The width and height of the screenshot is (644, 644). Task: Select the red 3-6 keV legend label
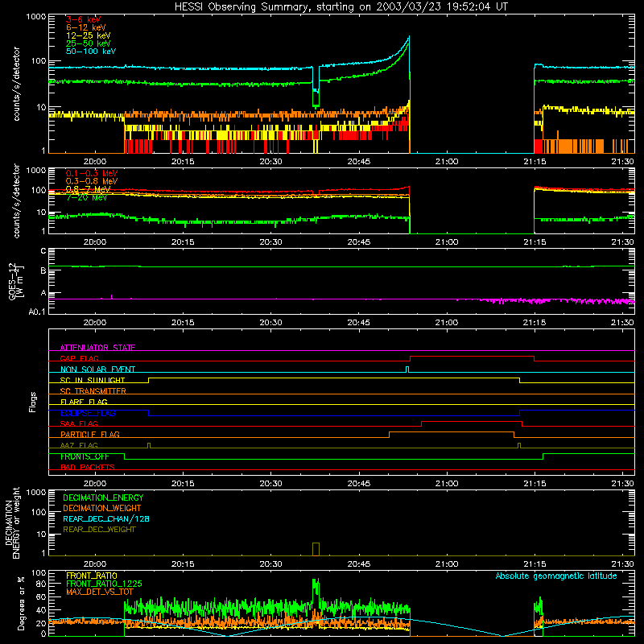[x=84, y=19]
